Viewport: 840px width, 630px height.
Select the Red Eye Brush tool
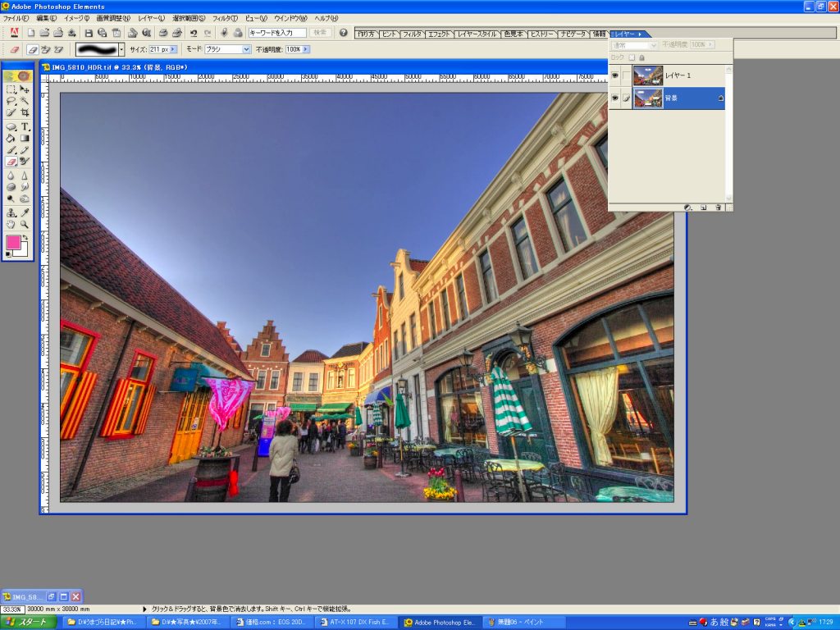[25, 162]
